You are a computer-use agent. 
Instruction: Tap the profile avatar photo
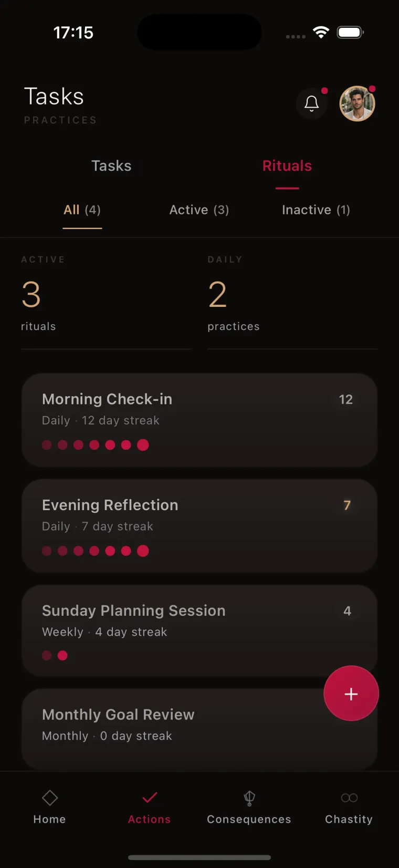pyautogui.click(x=357, y=104)
